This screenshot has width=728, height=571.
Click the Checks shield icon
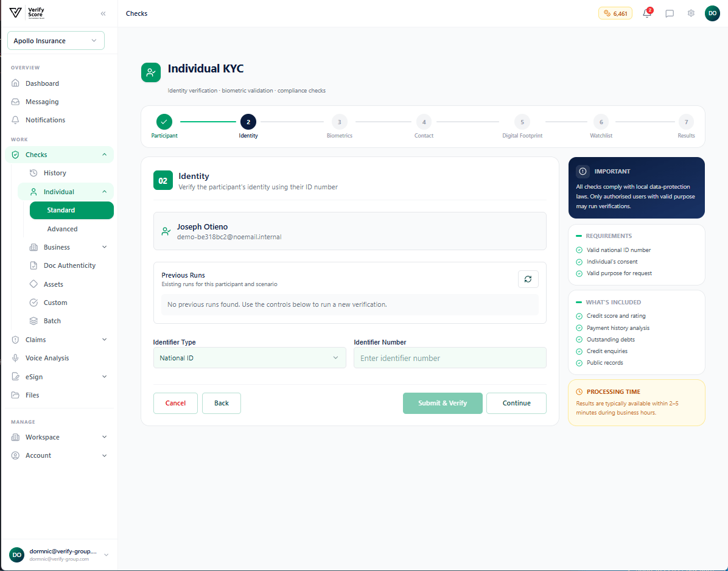click(15, 155)
